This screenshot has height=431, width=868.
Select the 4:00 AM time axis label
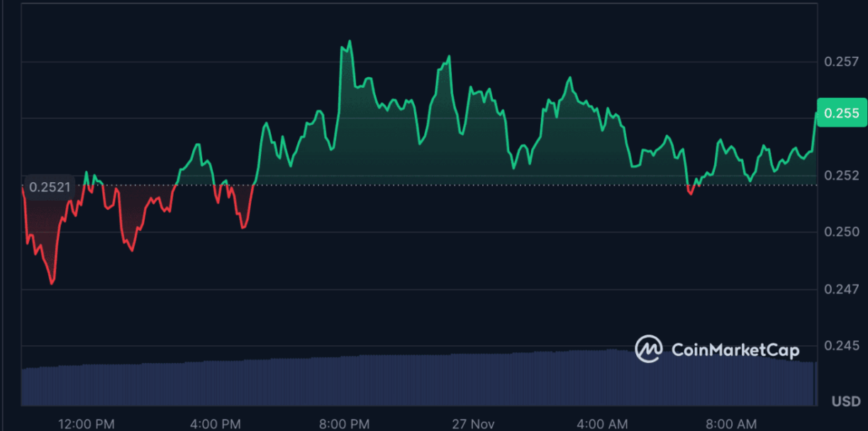click(x=602, y=424)
